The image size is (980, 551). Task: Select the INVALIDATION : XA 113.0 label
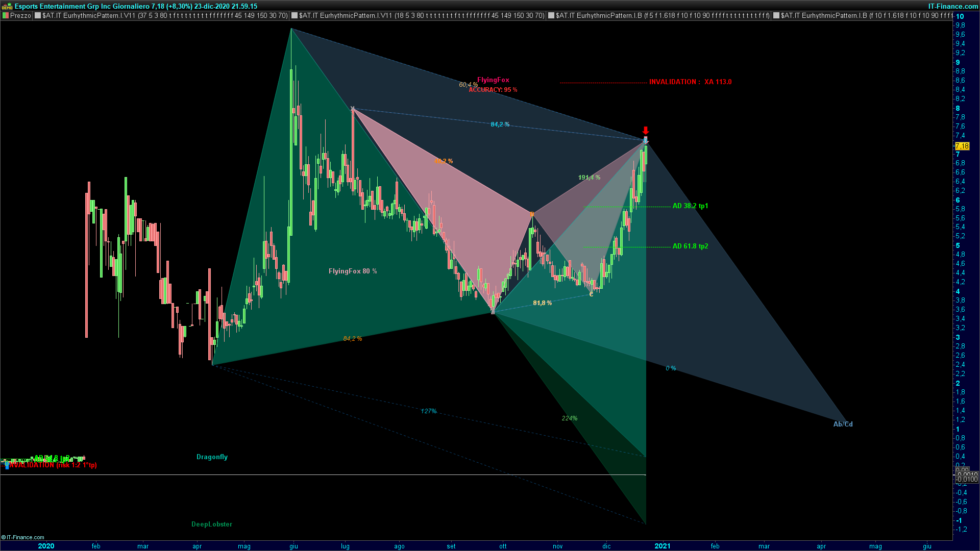pos(690,82)
